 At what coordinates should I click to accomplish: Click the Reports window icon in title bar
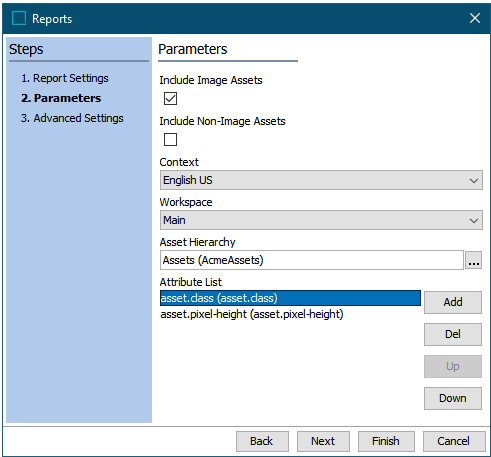[x=19, y=18]
